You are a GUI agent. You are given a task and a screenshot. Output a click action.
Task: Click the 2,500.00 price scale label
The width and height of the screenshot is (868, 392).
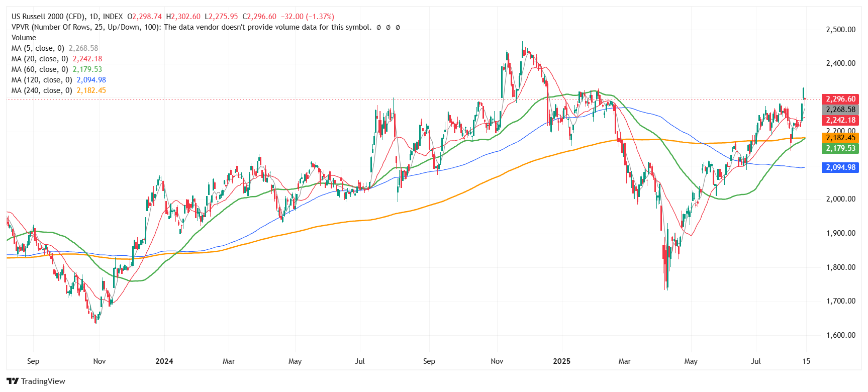(840, 30)
